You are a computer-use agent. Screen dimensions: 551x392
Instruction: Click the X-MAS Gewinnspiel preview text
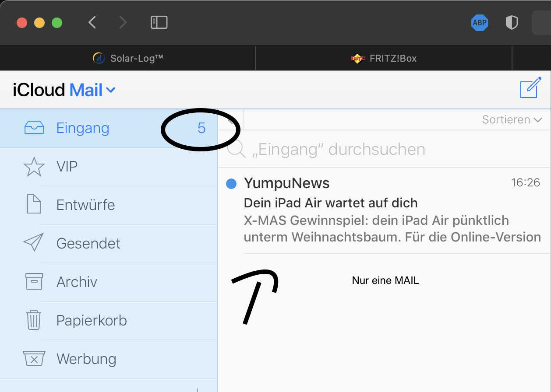(x=392, y=229)
